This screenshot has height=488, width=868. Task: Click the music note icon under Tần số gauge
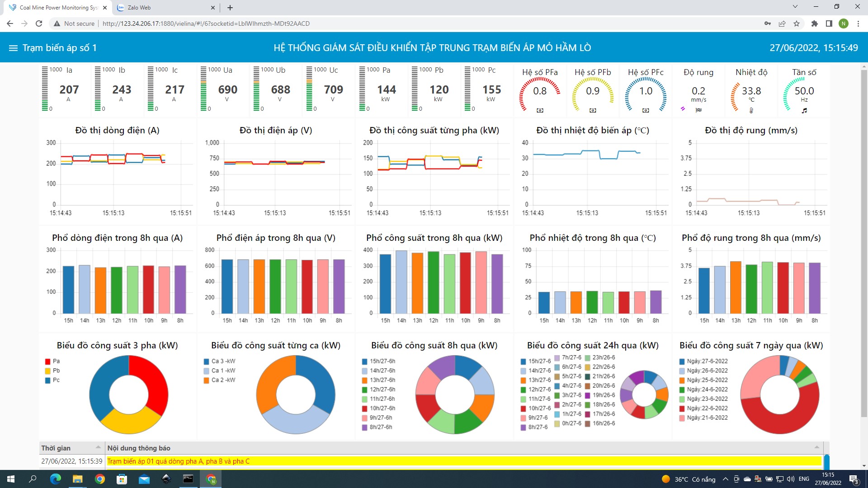click(804, 110)
